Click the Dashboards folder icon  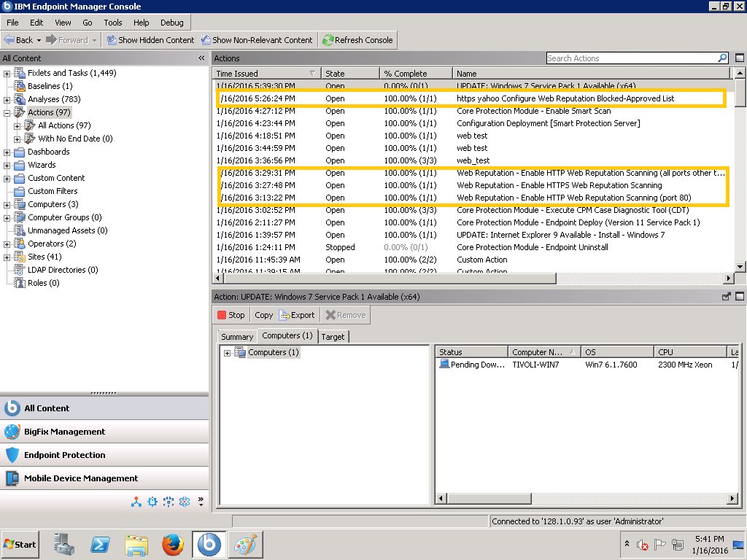pyautogui.click(x=20, y=152)
